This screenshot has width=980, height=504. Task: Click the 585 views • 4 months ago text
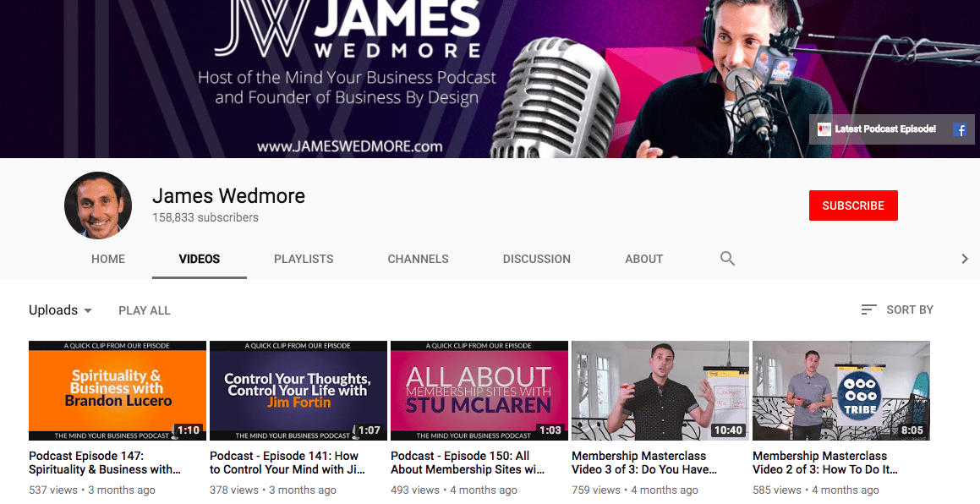pyautogui.click(x=816, y=490)
